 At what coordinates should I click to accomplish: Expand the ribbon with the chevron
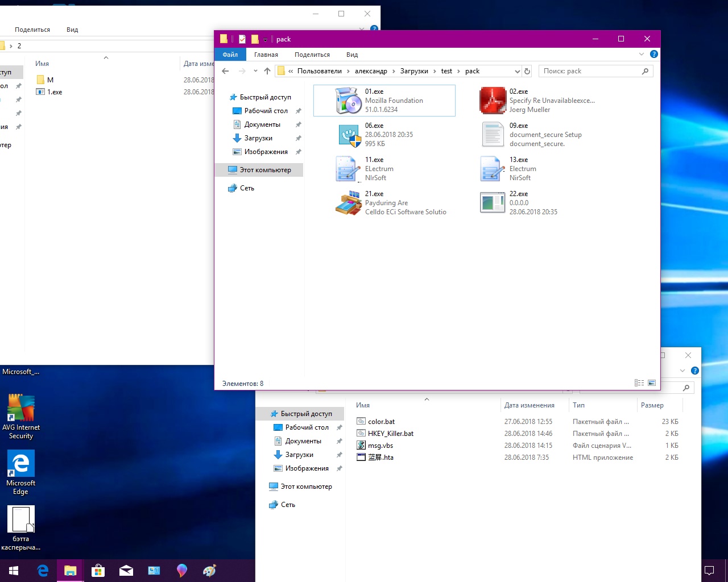pyautogui.click(x=642, y=55)
